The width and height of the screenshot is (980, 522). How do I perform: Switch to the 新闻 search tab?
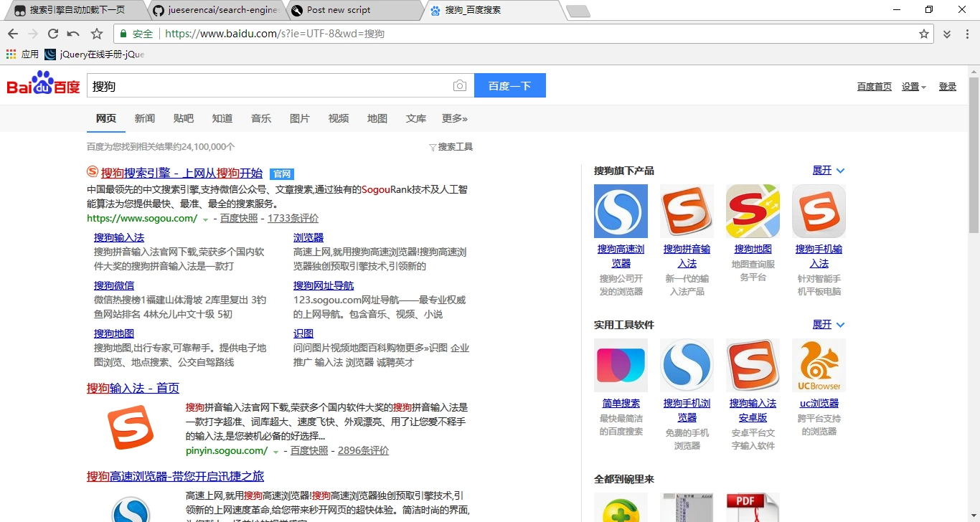145,118
